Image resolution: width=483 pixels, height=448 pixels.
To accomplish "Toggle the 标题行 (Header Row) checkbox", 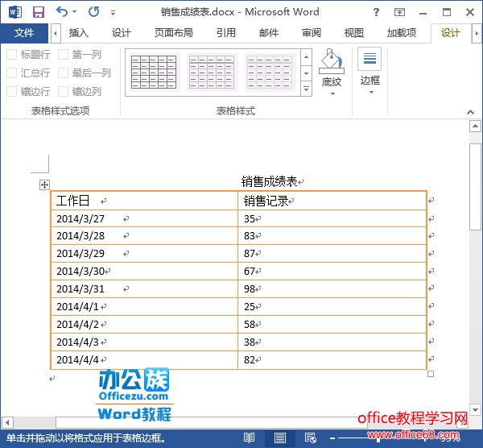I will tap(12, 55).
